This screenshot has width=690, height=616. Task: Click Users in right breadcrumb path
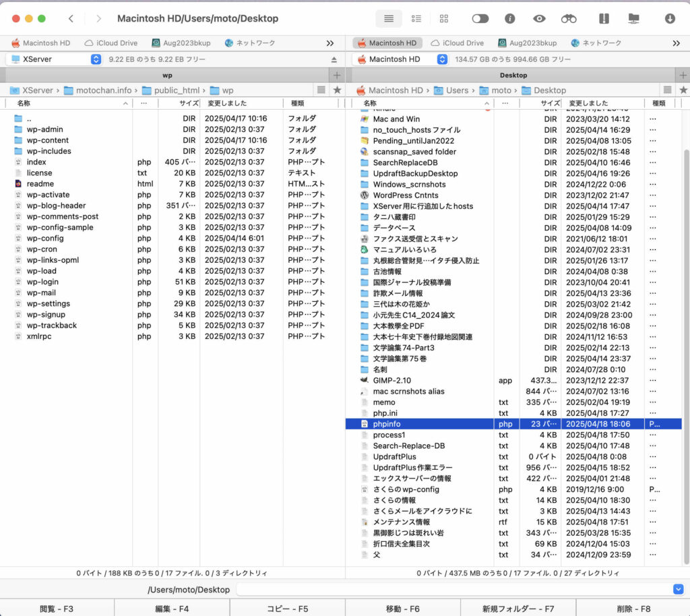(x=451, y=90)
